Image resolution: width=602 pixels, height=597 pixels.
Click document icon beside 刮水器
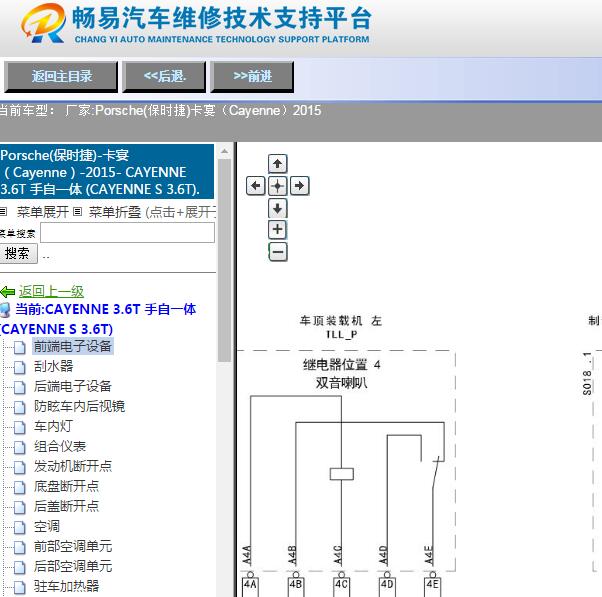pyautogui.click(x=20, y=367)
